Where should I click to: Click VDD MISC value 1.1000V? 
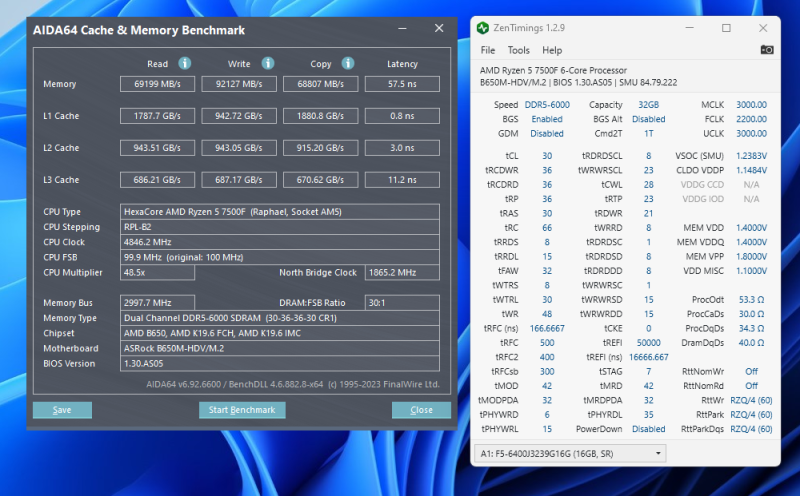pos(751,270)
